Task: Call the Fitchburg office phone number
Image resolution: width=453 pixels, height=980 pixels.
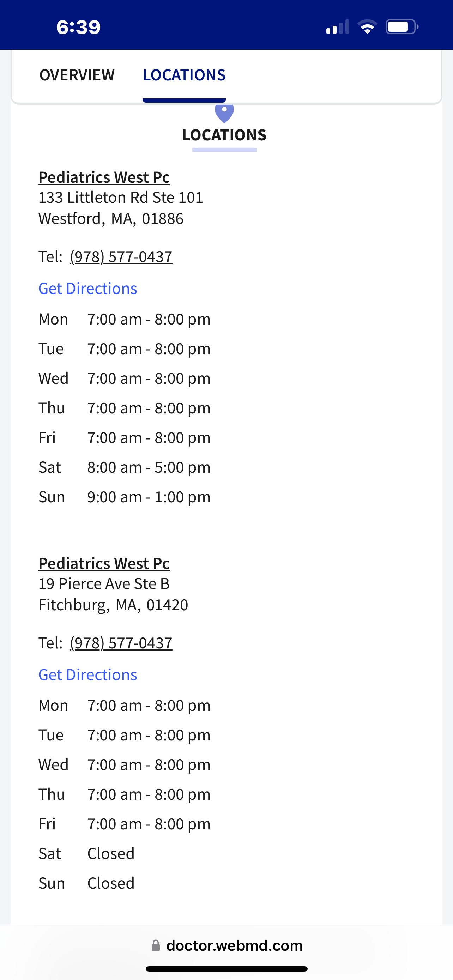Action: tap(121, 642)
